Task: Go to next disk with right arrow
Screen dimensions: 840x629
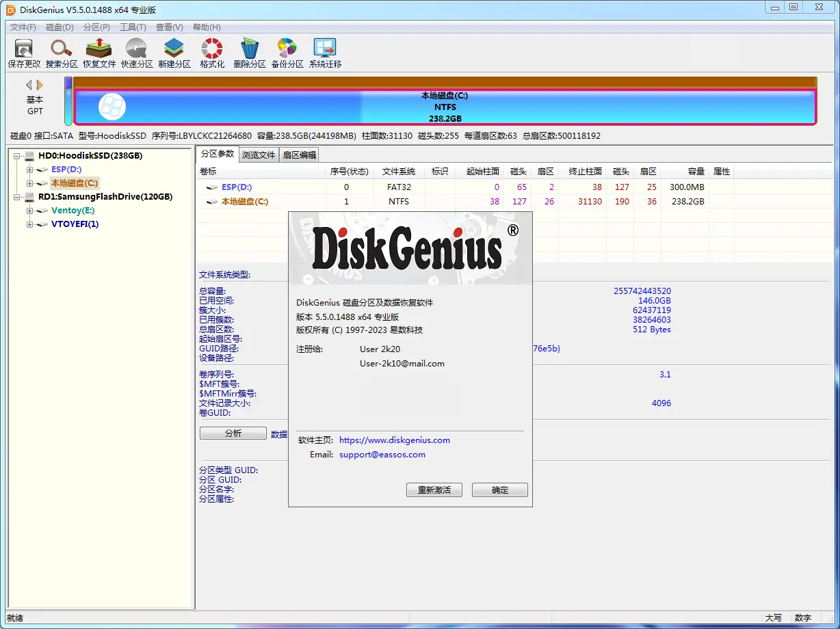Action: [40, 85]
